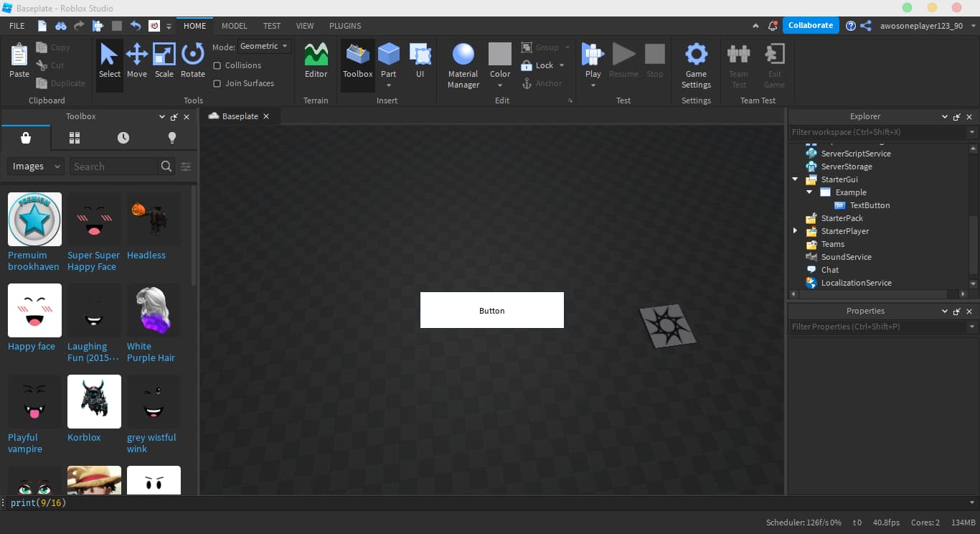Open the Explorer panel options chevron

(945, 117)
